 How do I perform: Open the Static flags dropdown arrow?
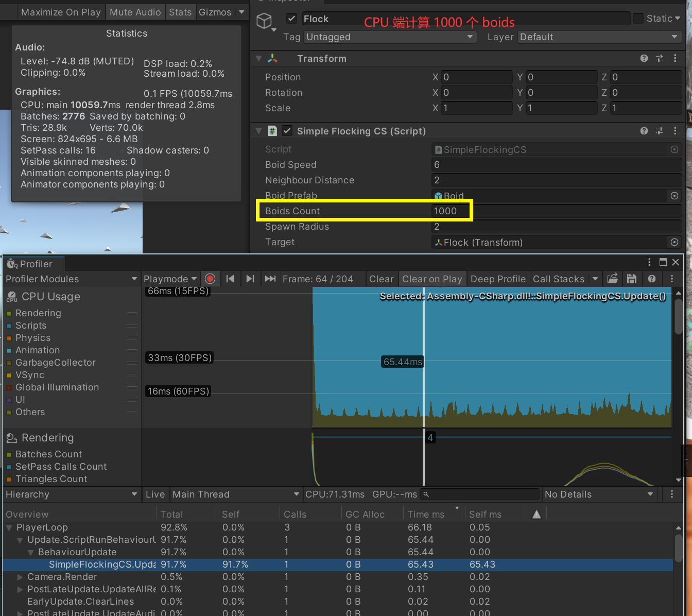(678, 19)
